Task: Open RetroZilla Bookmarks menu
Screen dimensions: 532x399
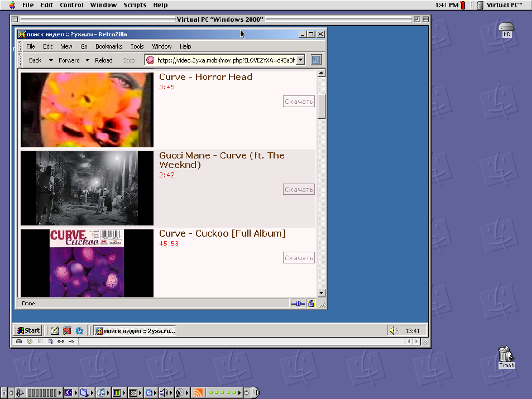Action: tap(109, 46)
